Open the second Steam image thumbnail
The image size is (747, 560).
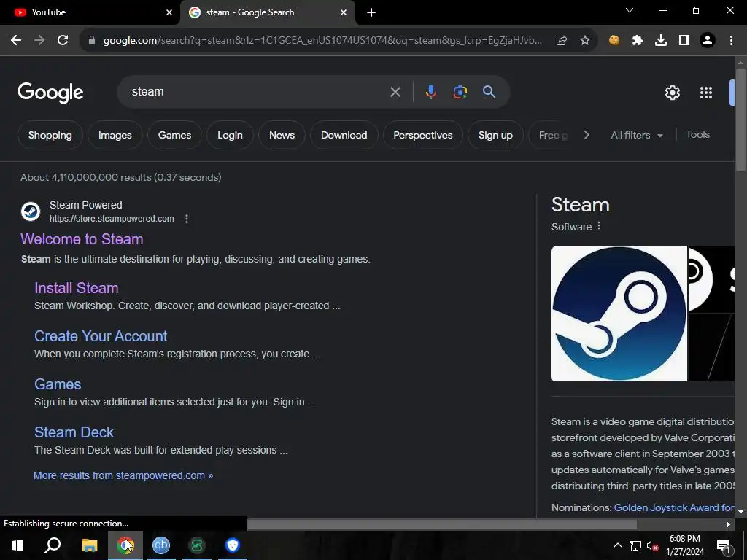711,279
